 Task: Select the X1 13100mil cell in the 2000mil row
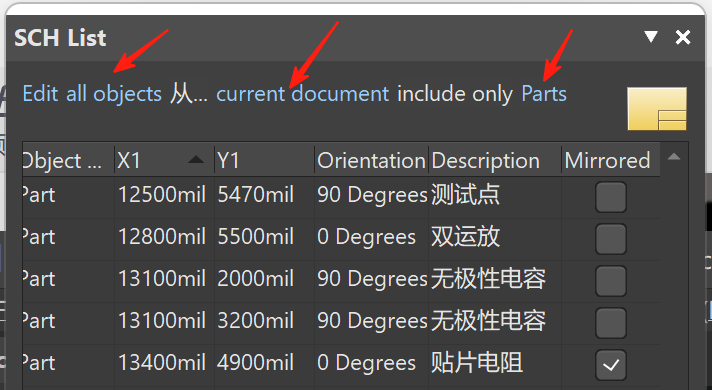click(164, 281)
